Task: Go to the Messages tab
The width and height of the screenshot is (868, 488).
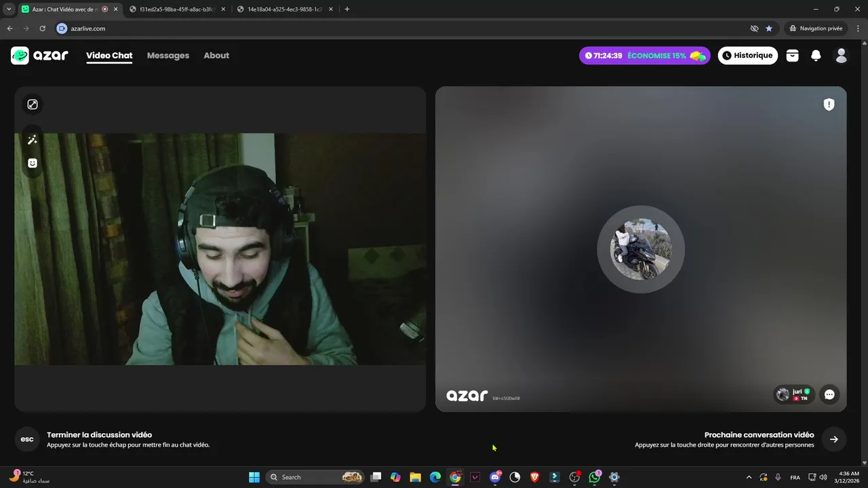Action: [x=168, y=56]
